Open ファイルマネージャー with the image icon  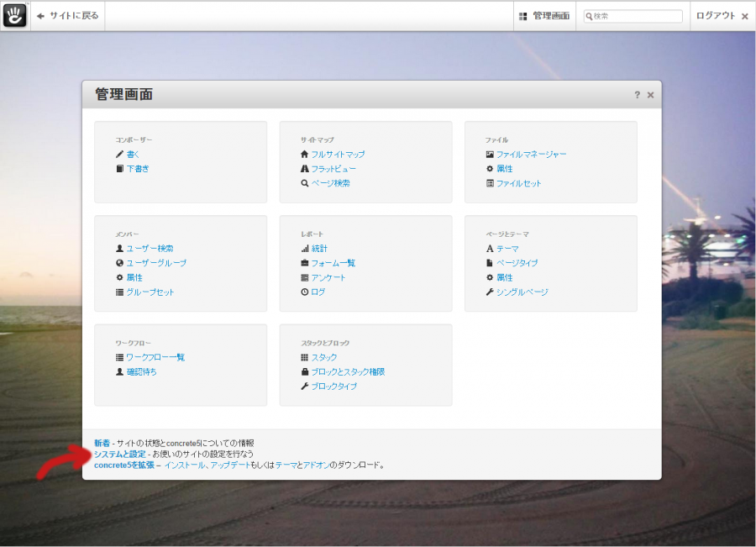[x=490, y=154]
